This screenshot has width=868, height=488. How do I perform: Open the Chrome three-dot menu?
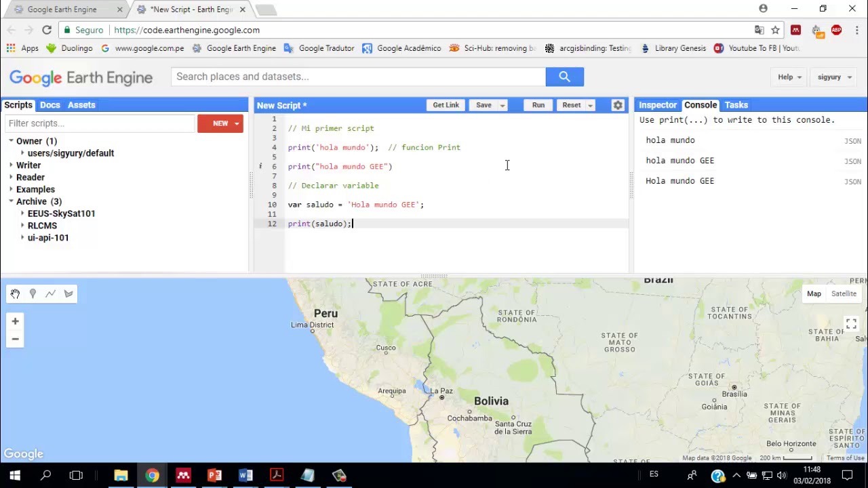pyautogui.click(x=856, y=30)
